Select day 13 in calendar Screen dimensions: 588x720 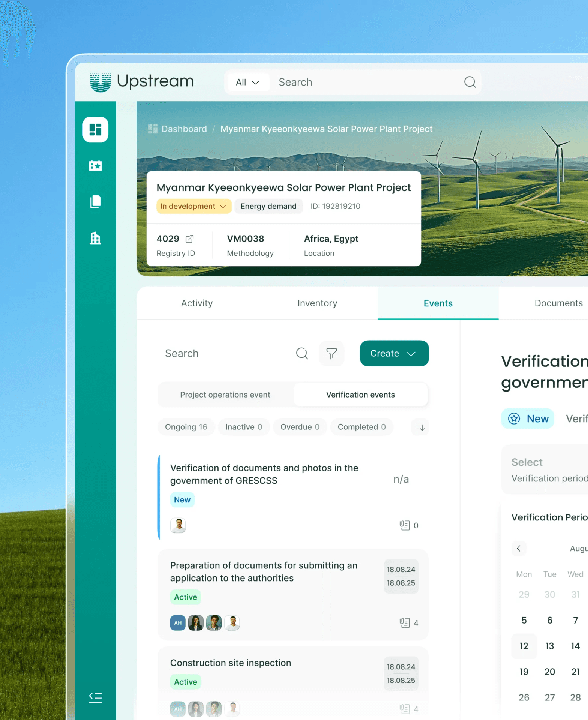(x=550, y=646)
